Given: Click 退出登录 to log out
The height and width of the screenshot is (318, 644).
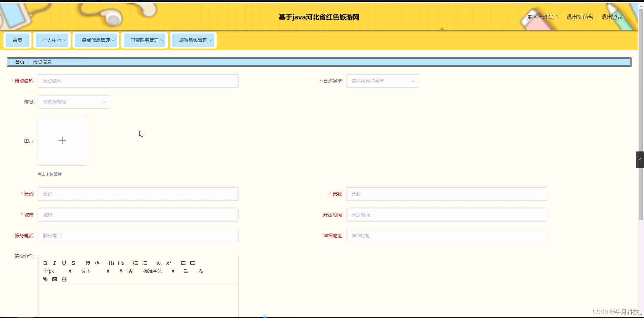Looking at the screenshot, I should coord(612,17).
